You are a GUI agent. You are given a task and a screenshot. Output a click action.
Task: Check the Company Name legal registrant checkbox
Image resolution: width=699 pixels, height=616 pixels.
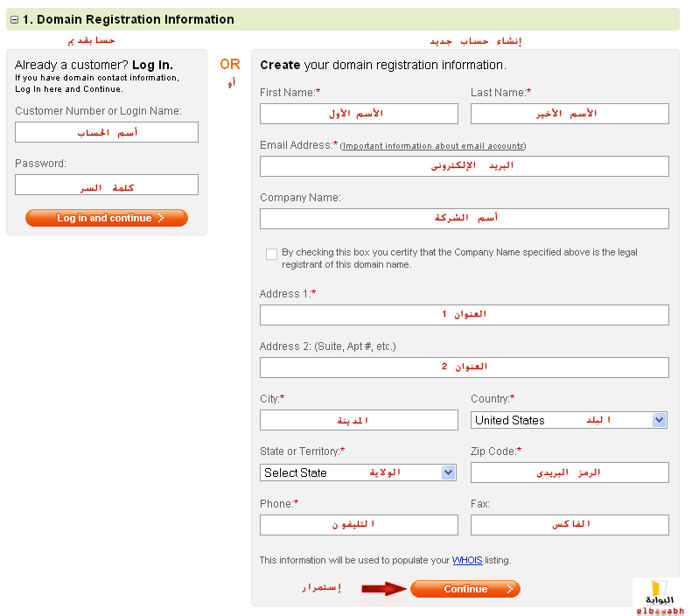click(x=271, y=254)
